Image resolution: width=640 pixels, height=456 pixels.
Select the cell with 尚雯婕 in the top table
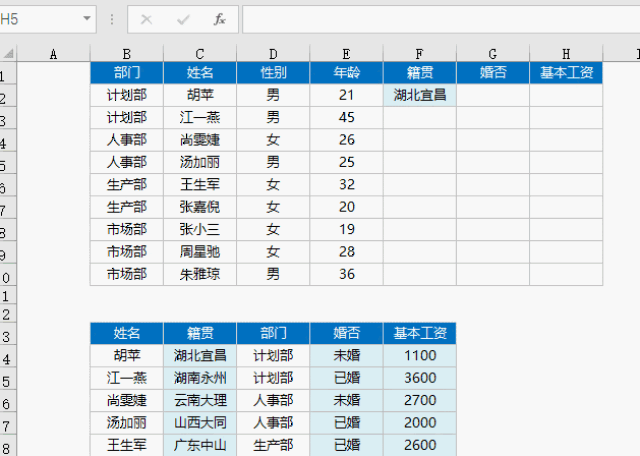pos(200,140)
